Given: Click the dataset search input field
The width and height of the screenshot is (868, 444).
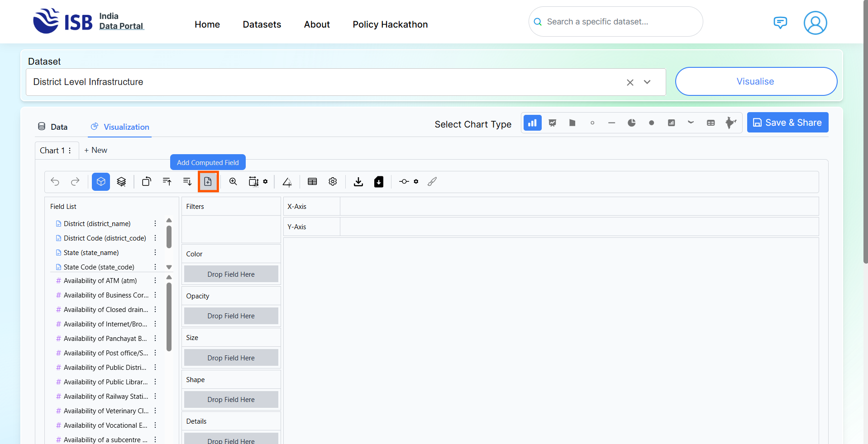Looking at the screenshot, I should (615, 22).
